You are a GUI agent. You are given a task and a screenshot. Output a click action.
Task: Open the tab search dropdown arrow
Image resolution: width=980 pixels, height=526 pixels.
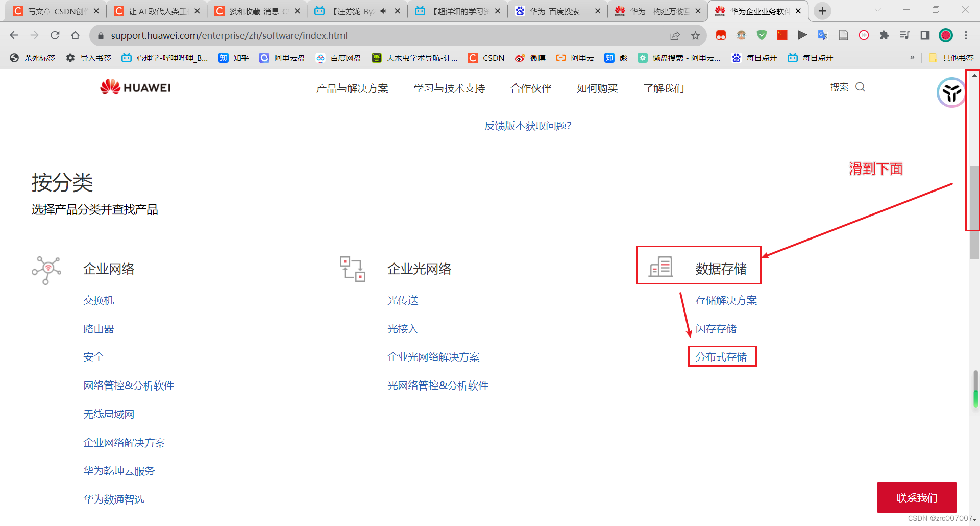pos(877,10)
